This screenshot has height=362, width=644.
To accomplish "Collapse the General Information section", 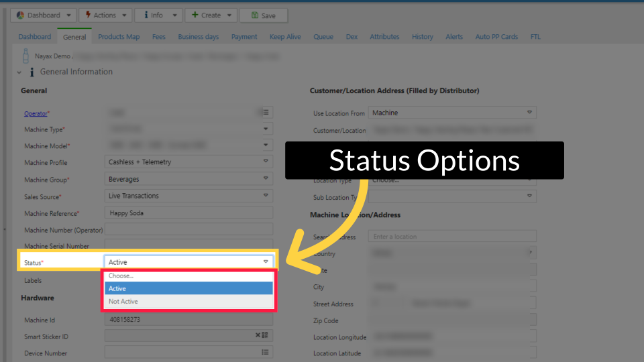I will coord(19,72).
